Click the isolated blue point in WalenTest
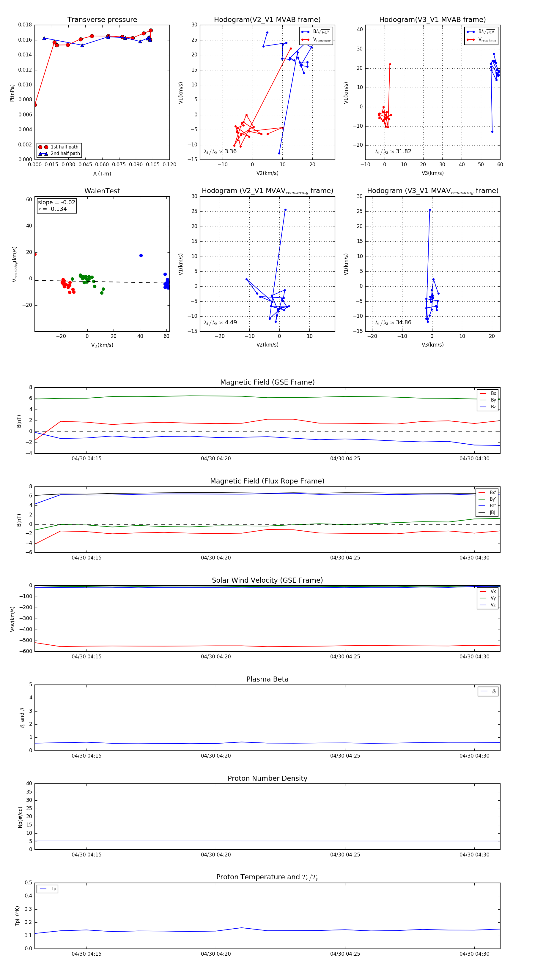Image resolution: width=535 pixels, height=980 pixels. [141, 255]
